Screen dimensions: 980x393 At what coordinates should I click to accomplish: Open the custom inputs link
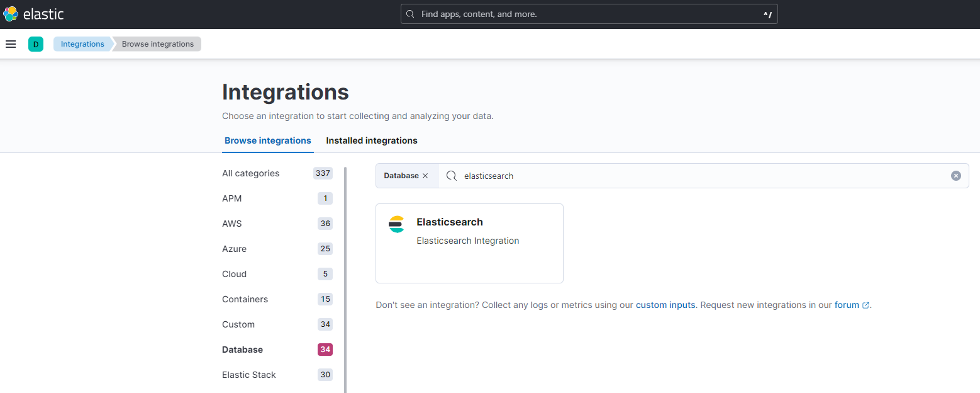coord(665,305)
